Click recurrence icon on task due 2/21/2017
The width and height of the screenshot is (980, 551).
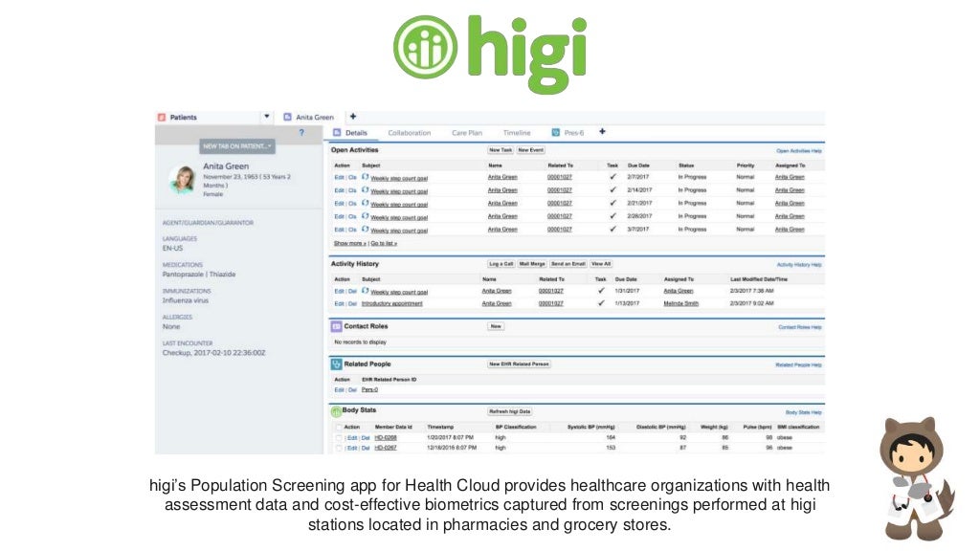click(365, 203)
